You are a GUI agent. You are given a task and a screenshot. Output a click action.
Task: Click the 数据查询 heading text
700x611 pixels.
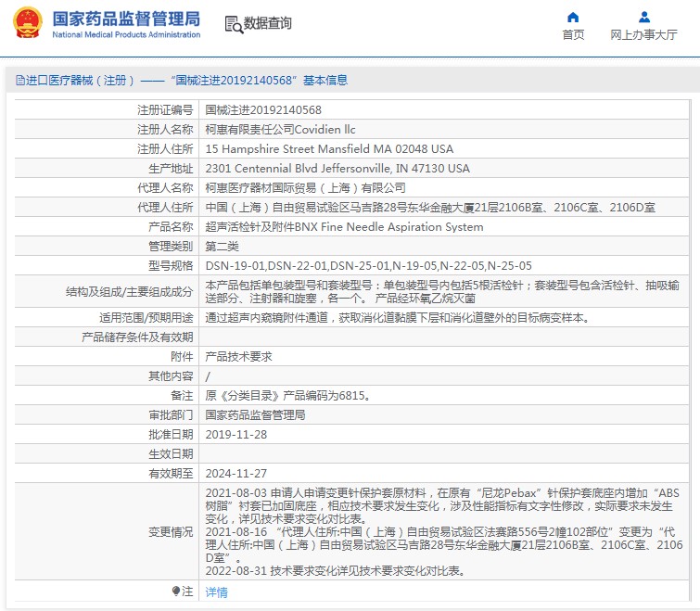click(x=268, y=23)
